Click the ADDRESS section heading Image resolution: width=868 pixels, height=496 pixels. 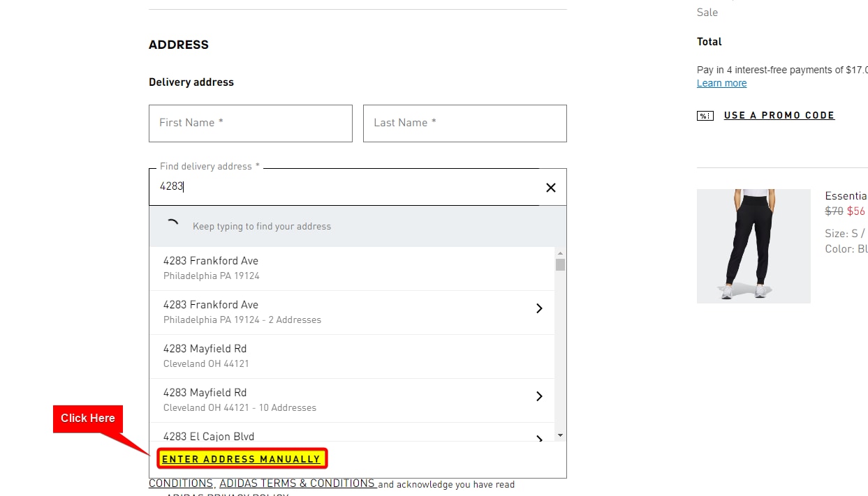click(x=179, y=45)
